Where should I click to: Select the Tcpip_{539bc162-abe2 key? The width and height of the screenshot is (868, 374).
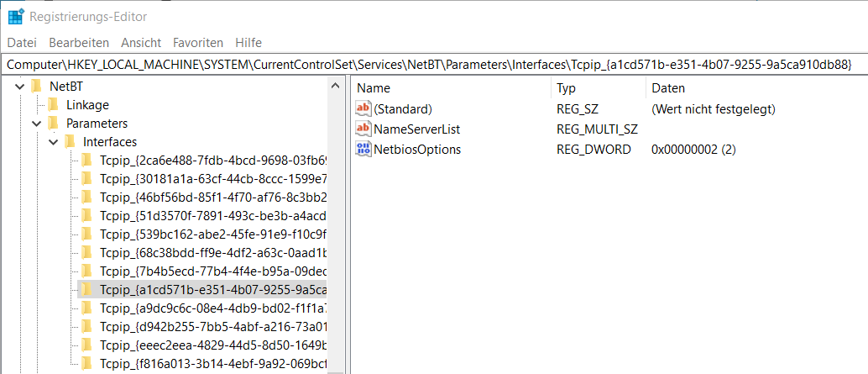[x=214, y=234]
